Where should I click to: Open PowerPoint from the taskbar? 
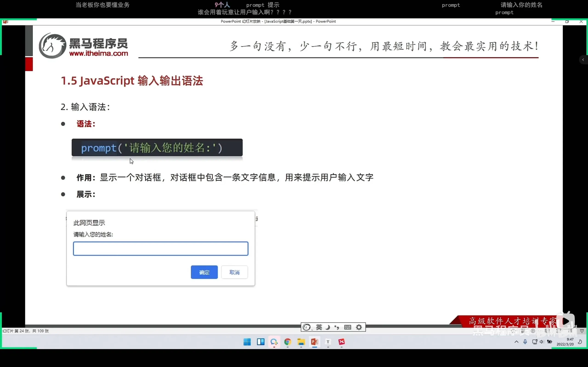click(314, 342)
